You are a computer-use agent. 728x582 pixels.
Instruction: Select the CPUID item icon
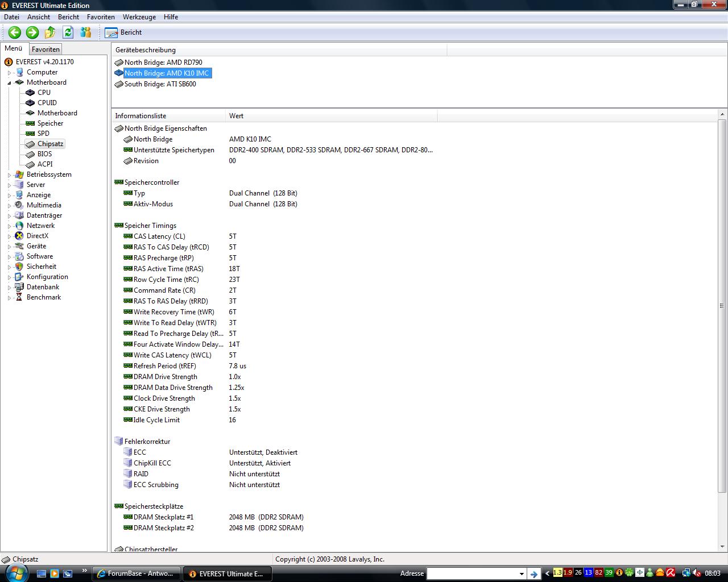tap(30, 103)
